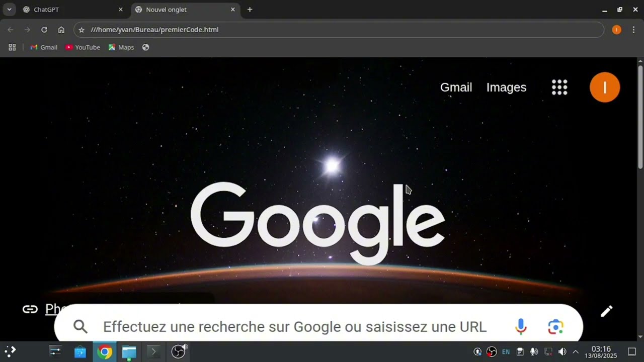Open the application launcher in the taskbar
The image size is (644, 362).
pos(10,351)
